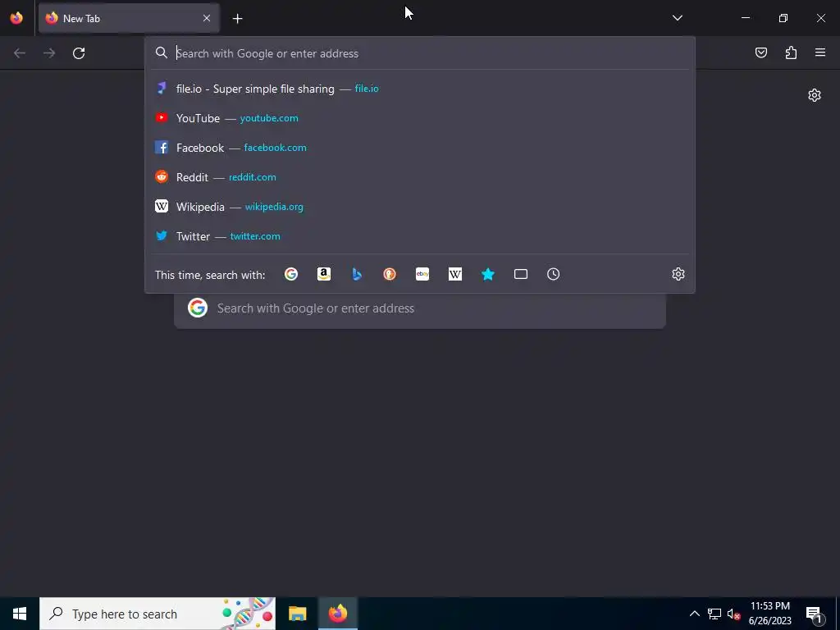Screen dimensions: 840x630
Task: Open search settings gear in dropdown
Action: (678, 274)
